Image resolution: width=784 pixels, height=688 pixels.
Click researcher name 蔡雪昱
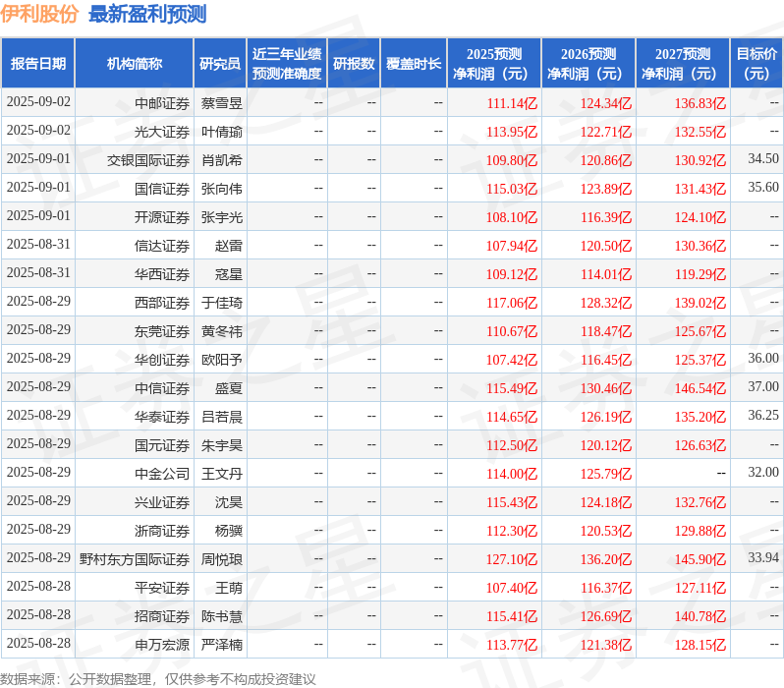pyautogui.click(x=222, y=103)
